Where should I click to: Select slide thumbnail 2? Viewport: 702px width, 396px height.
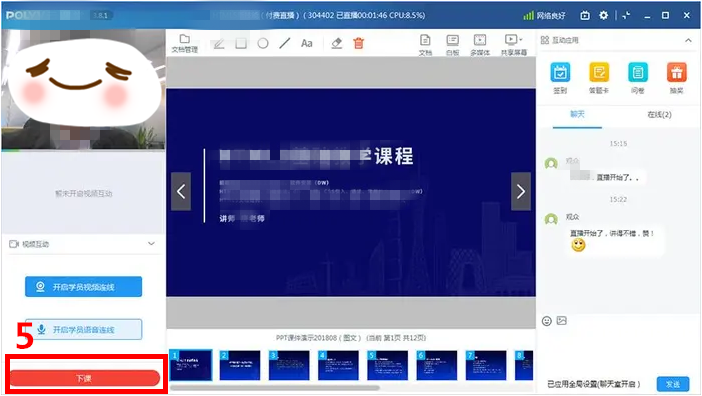point(240,365)
